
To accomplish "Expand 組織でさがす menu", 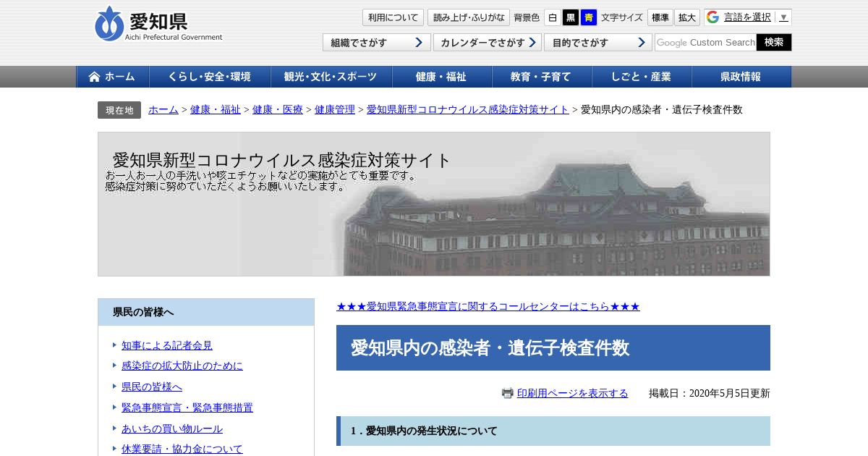I will [377, 43].
